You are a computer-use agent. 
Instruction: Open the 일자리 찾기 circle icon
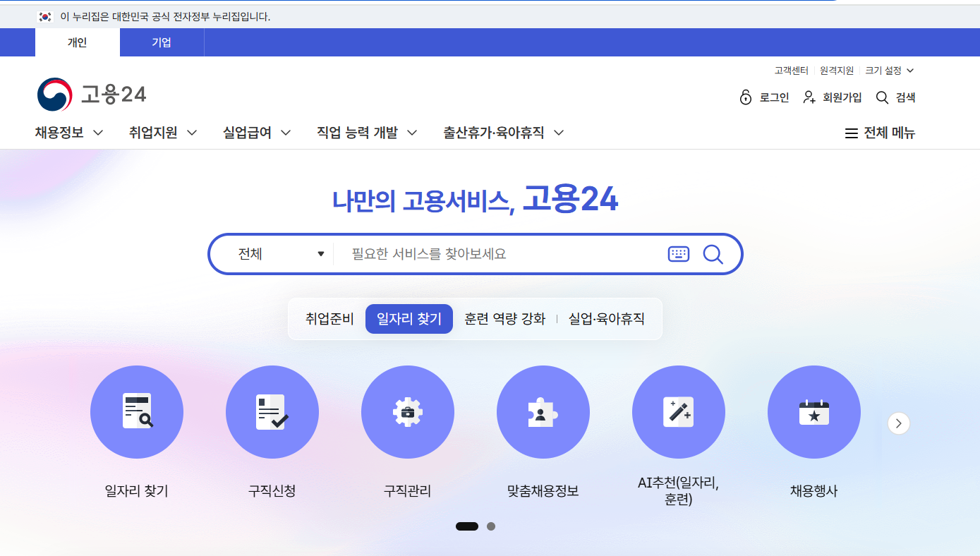137,412
